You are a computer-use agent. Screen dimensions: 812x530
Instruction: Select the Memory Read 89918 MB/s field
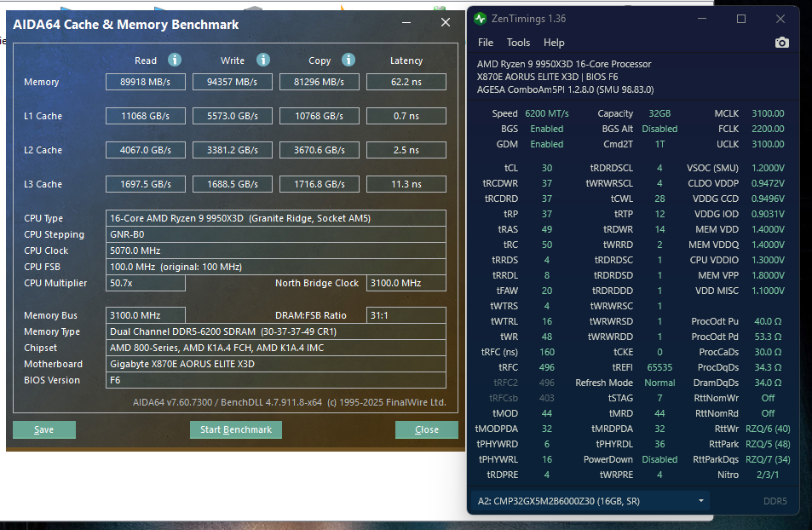point(146,82)
